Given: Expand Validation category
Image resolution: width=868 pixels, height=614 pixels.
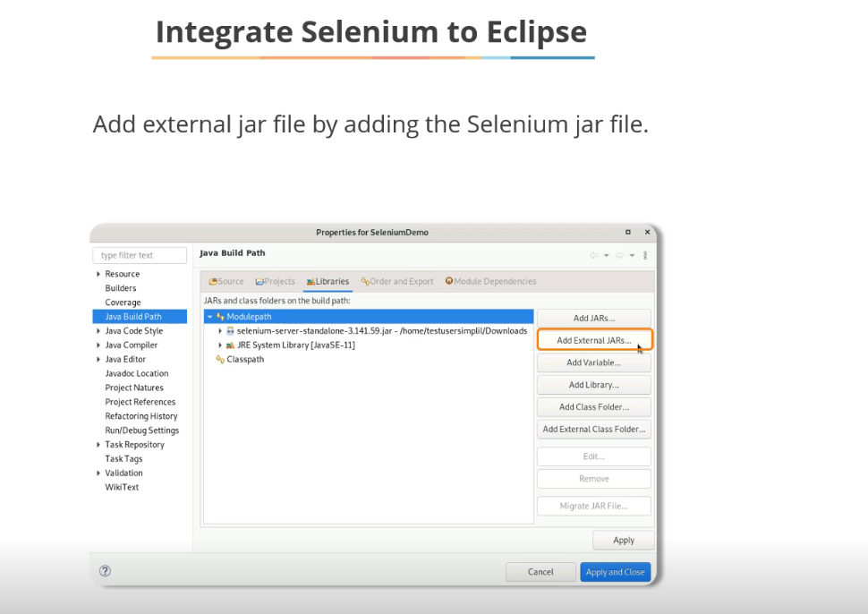Looking at the screenshot, I should coord(98,473).
